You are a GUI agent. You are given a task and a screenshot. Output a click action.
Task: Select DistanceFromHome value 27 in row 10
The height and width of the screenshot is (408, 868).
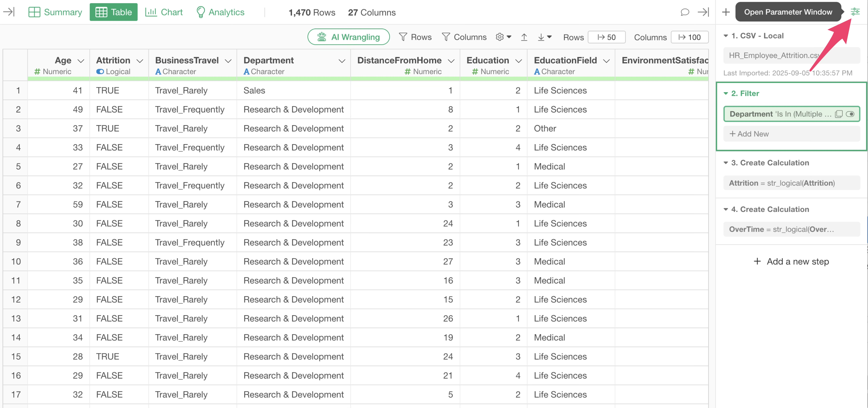point(405,262)
